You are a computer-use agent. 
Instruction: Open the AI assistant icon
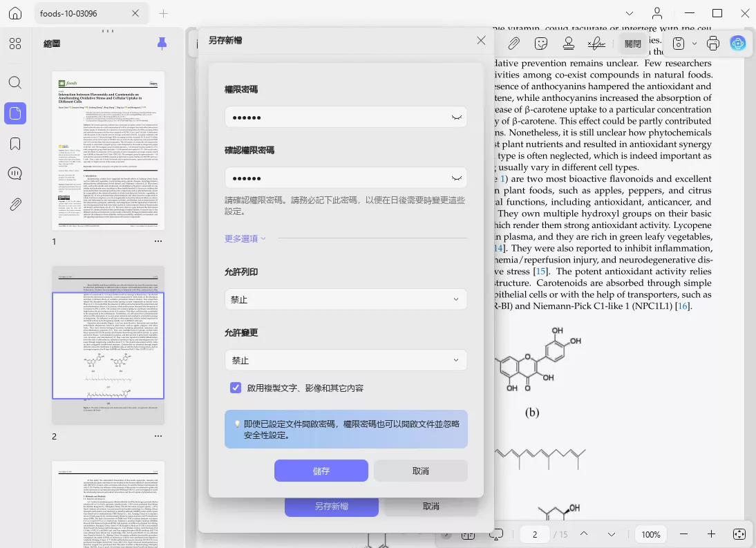[x=737, y=44]
